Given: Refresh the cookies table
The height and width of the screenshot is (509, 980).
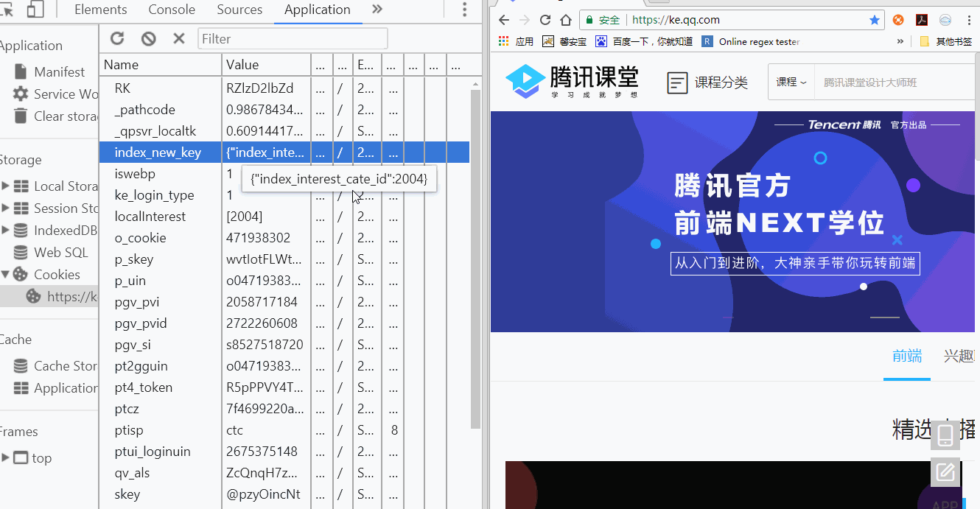Looking at the screenshot, I should point(117,38).
